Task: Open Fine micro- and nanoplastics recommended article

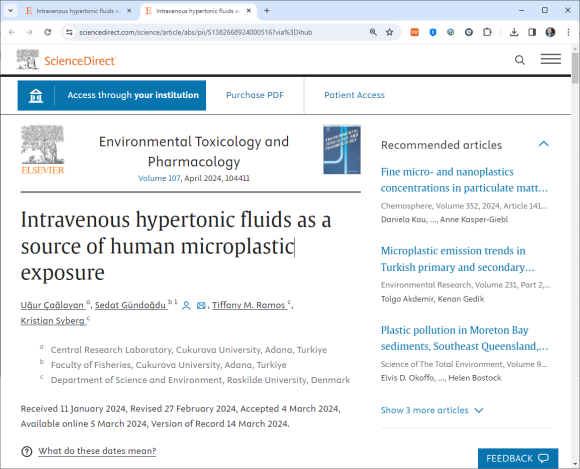Action: click(464, 180)
